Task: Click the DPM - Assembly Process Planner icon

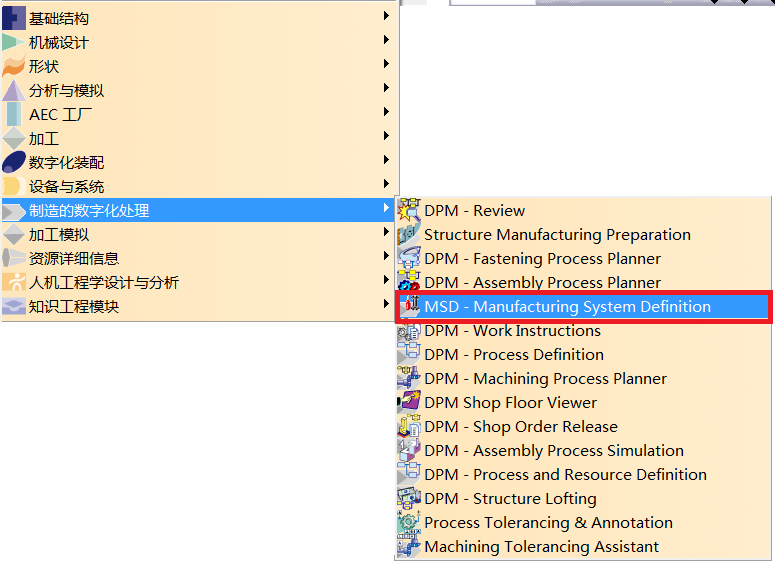Action: click(409, 282)
